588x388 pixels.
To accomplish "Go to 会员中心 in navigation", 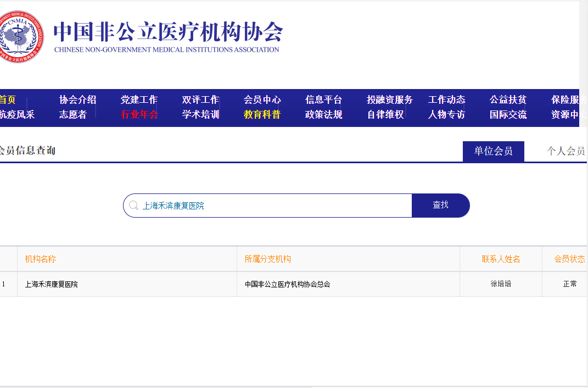I will click(262, 99).
